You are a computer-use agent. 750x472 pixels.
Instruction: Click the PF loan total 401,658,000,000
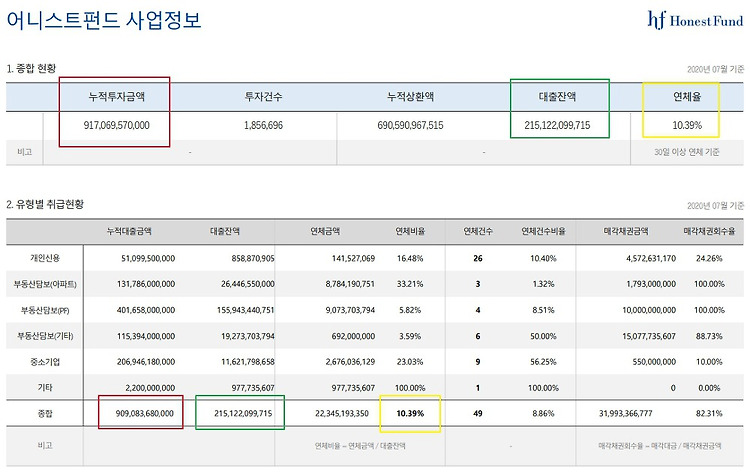coord(146,310)
